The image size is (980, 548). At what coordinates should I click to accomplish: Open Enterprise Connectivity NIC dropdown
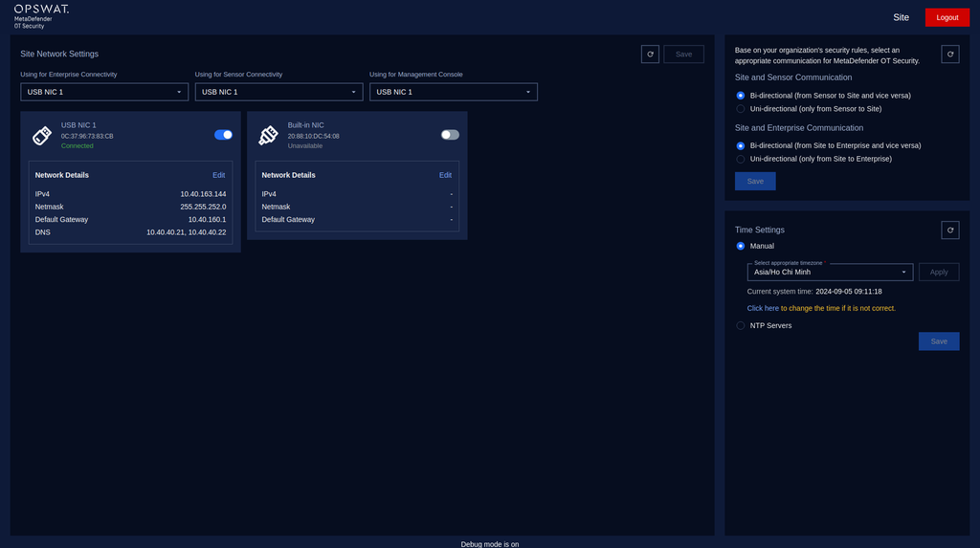tap(104, 92)
